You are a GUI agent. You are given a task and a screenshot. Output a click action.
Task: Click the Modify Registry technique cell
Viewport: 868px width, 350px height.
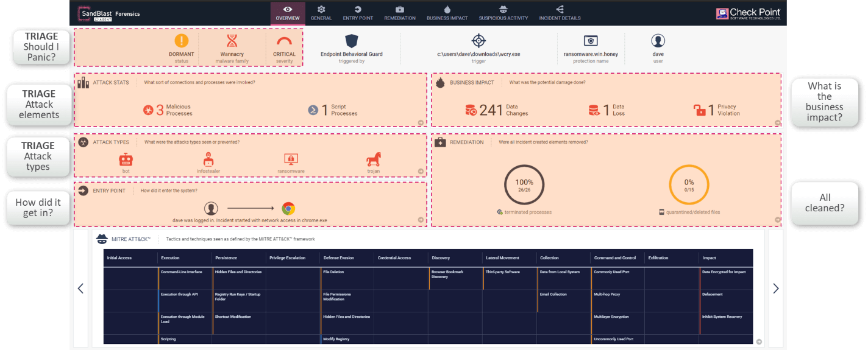347,339
